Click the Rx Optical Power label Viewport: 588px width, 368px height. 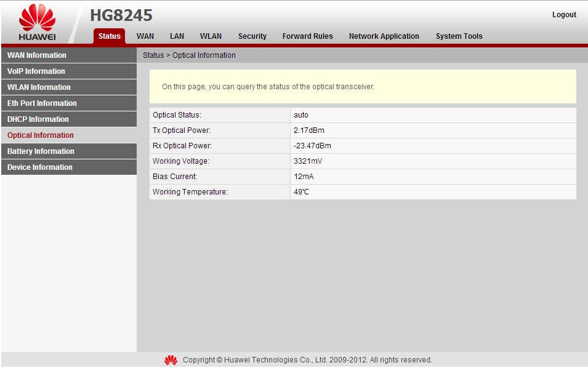coord(182,146)
